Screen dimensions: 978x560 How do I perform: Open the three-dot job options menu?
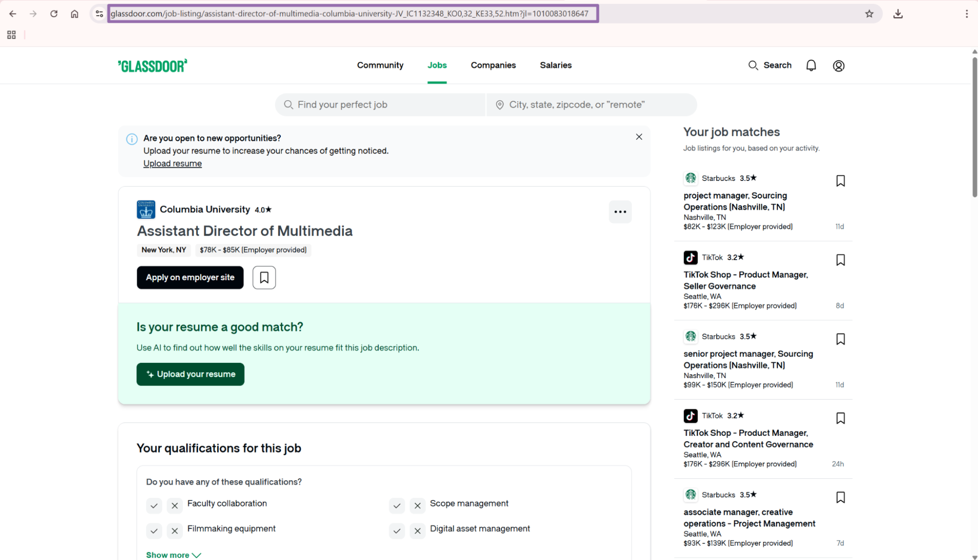click(x=620, y=212)
